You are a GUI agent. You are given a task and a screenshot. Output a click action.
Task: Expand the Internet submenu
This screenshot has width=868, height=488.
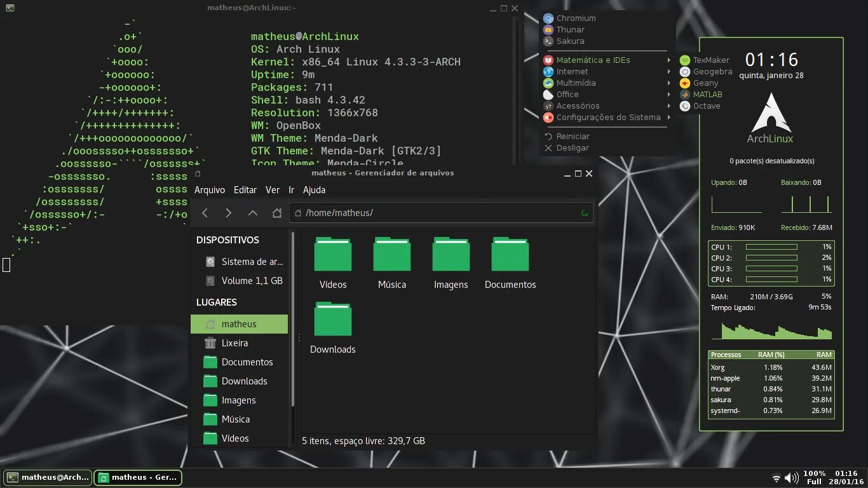point(607,72)
